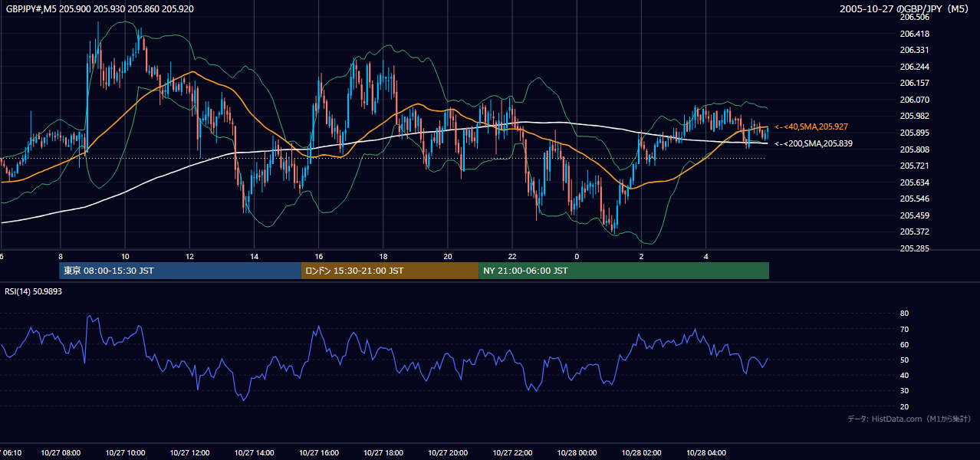This screenshot has height=460, width=980.
Task: Click the 10/27 10:00 time label
Action: coord(124,453)
